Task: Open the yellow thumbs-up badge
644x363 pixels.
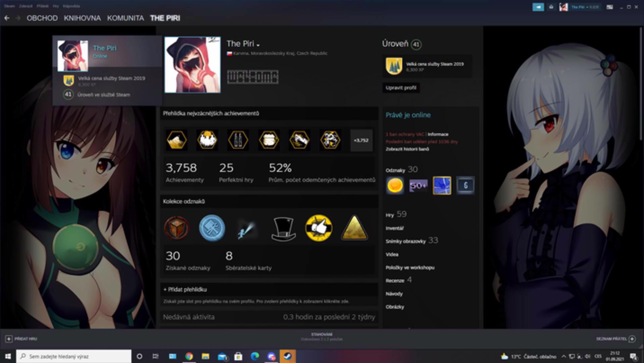Action: (x=319, y=228)
